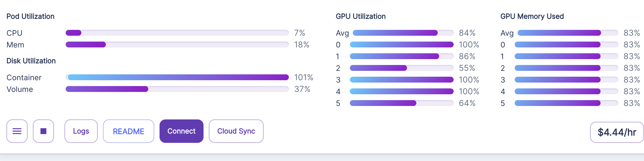This screenshot has width=644, height=161.
Task: Open the Logs button
Action: tap(81, 131)
